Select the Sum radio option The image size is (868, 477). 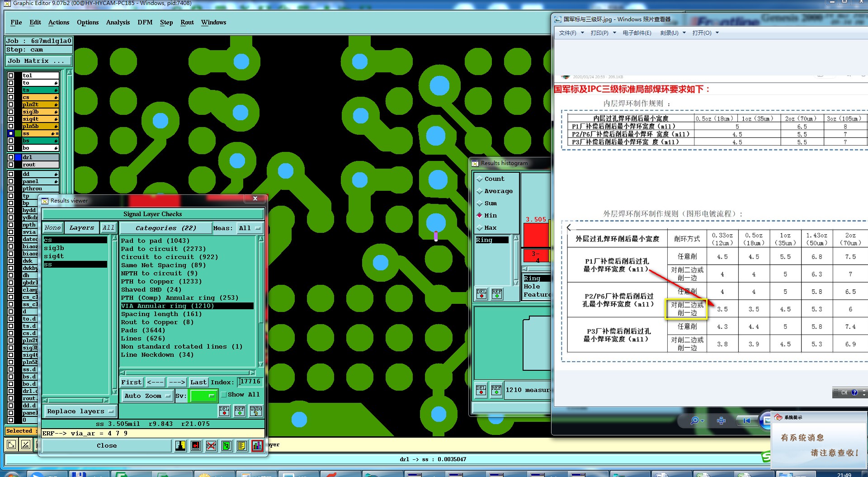[480, 203]
